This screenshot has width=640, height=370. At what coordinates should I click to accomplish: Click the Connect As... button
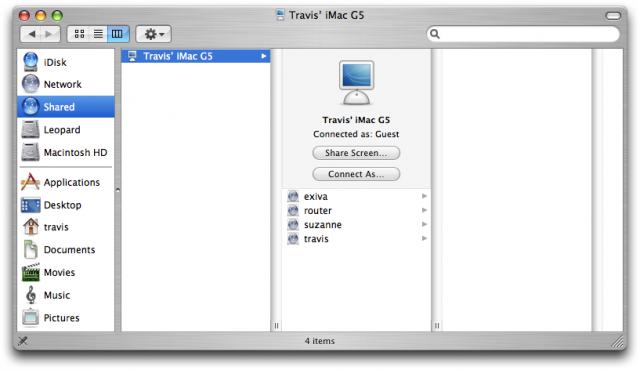tap(356, 174)
